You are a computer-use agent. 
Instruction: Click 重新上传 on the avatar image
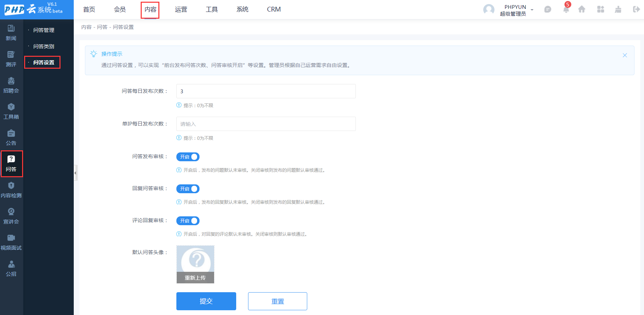195,278
